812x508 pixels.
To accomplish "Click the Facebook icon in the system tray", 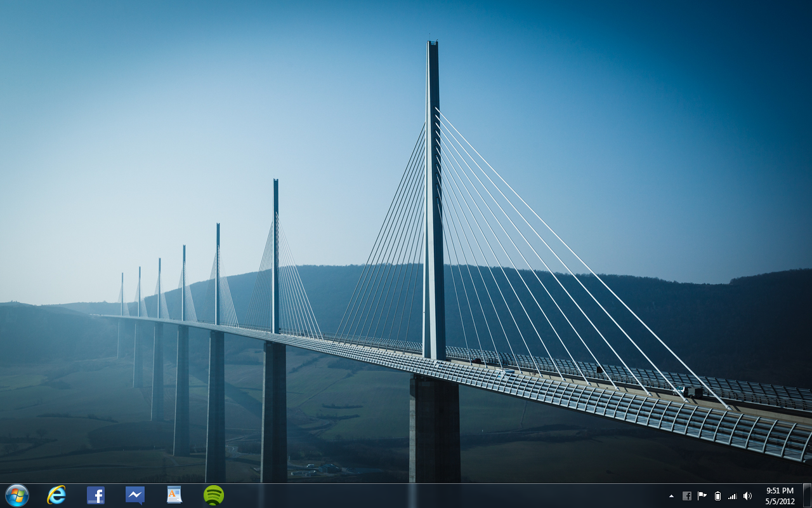I will [x=687, y=496].
